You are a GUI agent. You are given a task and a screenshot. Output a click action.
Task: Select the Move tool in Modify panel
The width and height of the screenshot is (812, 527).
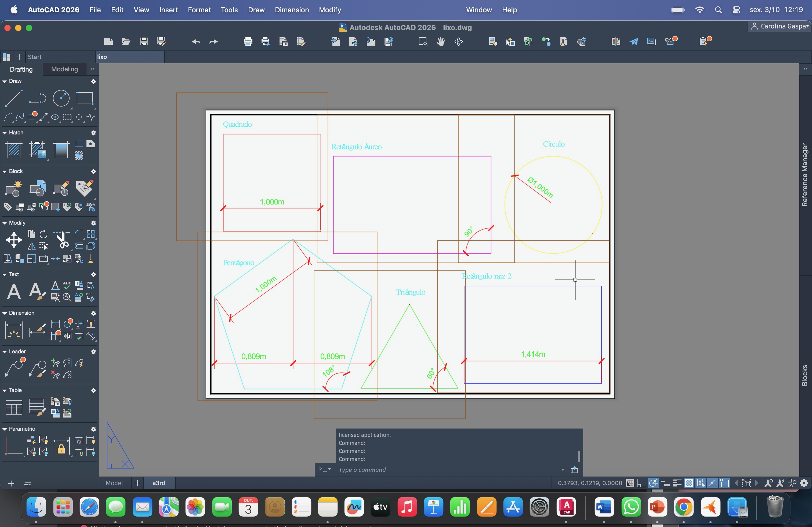(14, 240)
